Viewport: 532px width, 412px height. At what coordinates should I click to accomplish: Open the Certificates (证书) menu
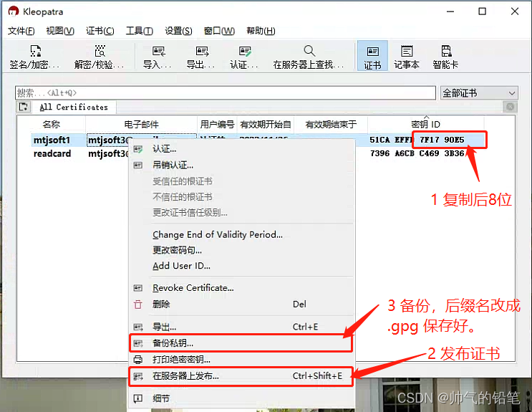tap(100, 31)
